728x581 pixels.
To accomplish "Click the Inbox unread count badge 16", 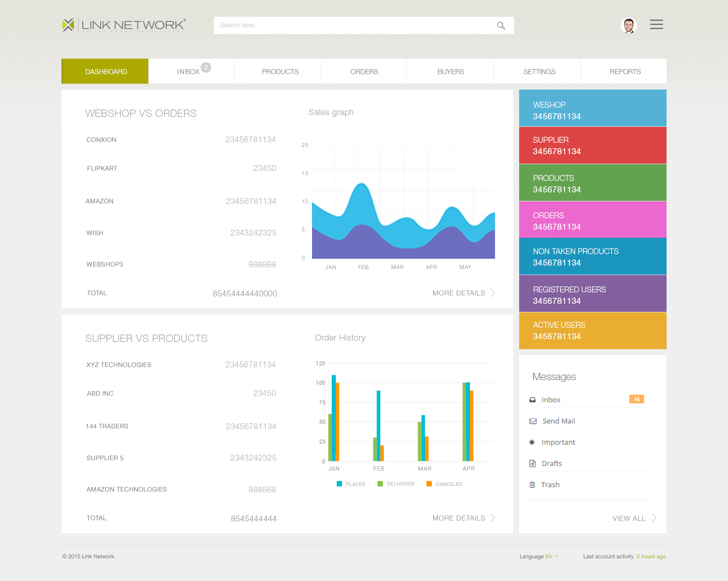I will coord(637,399).
